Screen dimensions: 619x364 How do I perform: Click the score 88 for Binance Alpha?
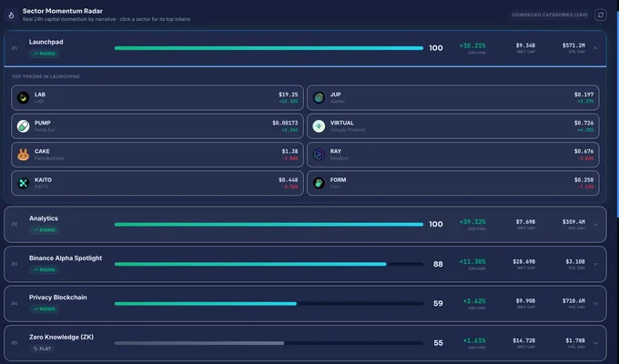click(438, 264)
